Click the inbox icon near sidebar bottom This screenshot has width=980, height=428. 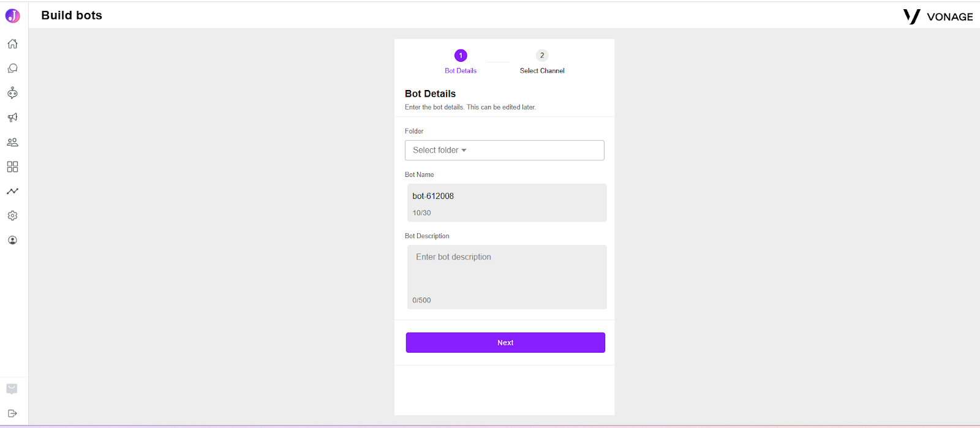12,389
